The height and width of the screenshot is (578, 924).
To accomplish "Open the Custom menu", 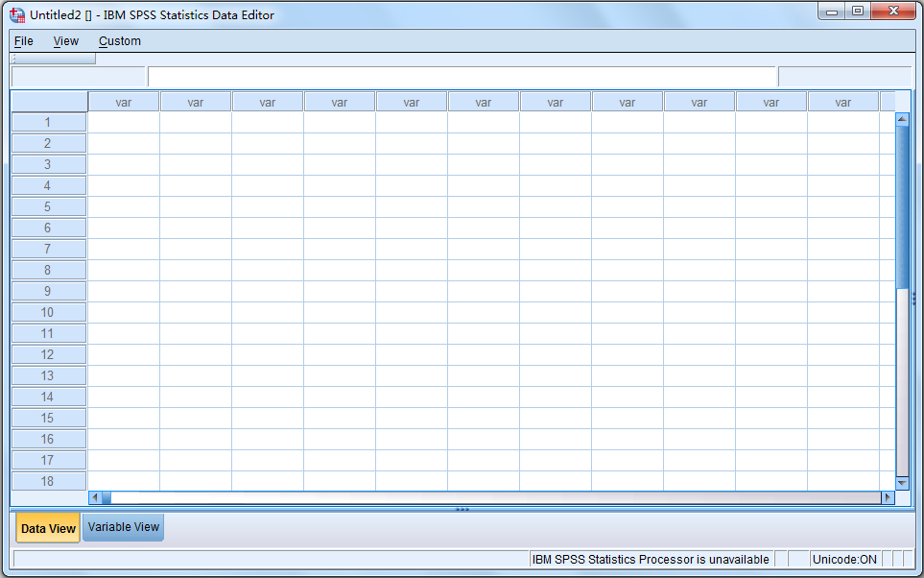I will [119, 41].
